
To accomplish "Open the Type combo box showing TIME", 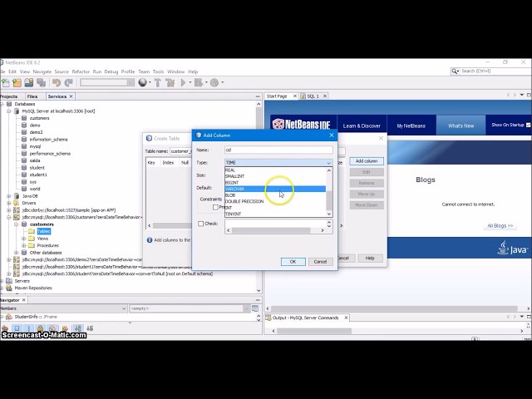I will tap(278, 163).
